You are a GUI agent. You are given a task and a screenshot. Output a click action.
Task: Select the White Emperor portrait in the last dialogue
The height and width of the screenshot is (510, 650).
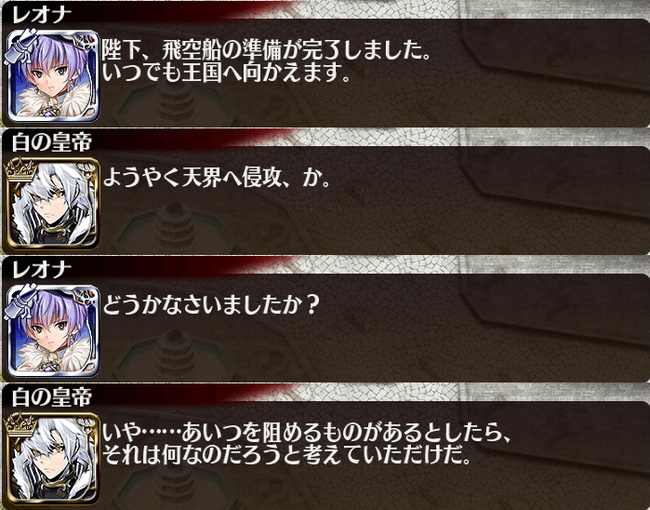[53, 458]
